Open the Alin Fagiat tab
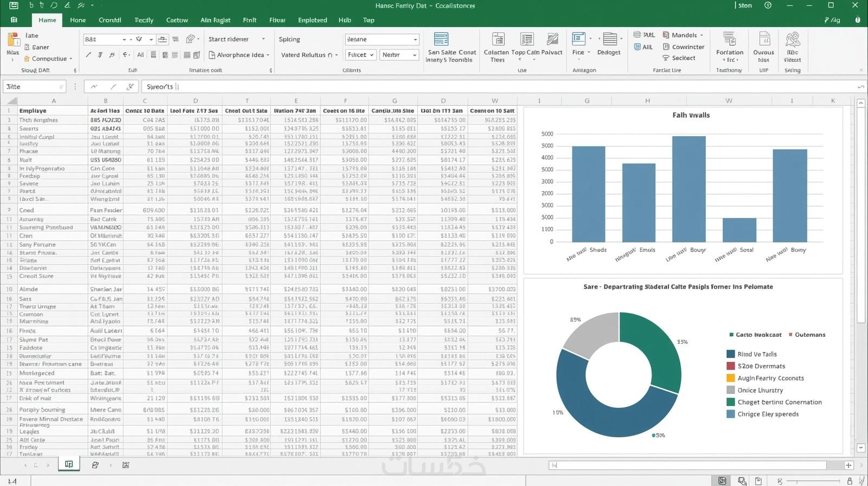The width and height of the screenshot is (868, 486). [x=215, y=20]
